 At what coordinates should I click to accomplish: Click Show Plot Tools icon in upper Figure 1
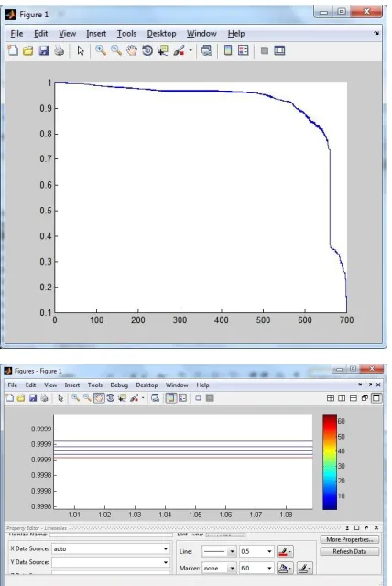click(279, 50)
